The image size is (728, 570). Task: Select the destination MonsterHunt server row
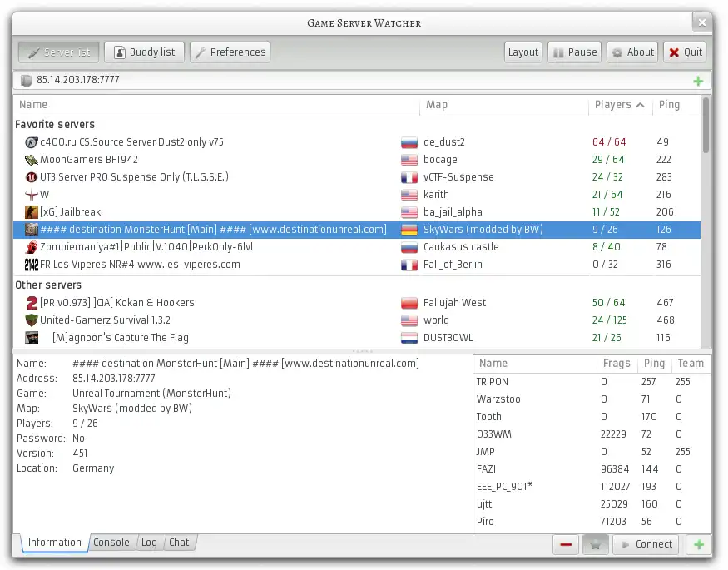point(357,230)
